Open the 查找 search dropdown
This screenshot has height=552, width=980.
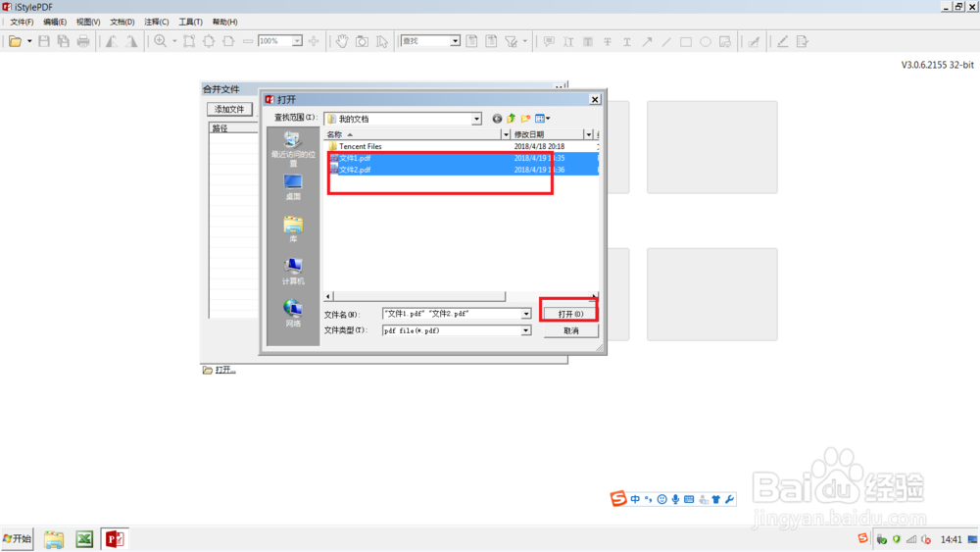(x=455, y=41)
